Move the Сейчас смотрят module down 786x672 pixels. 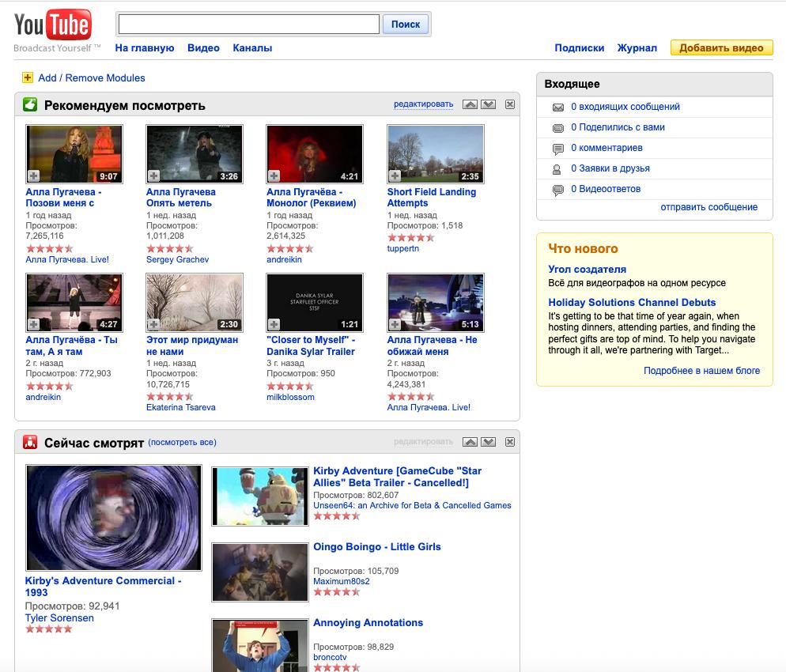[x=488, y=442]
